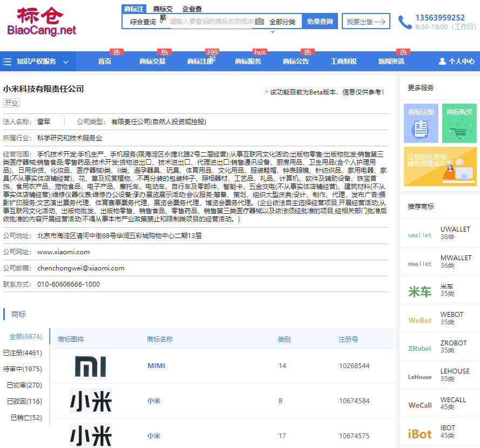
Task: Open the IBOT 45类 recommended trademark
Action: click(448, 431)
